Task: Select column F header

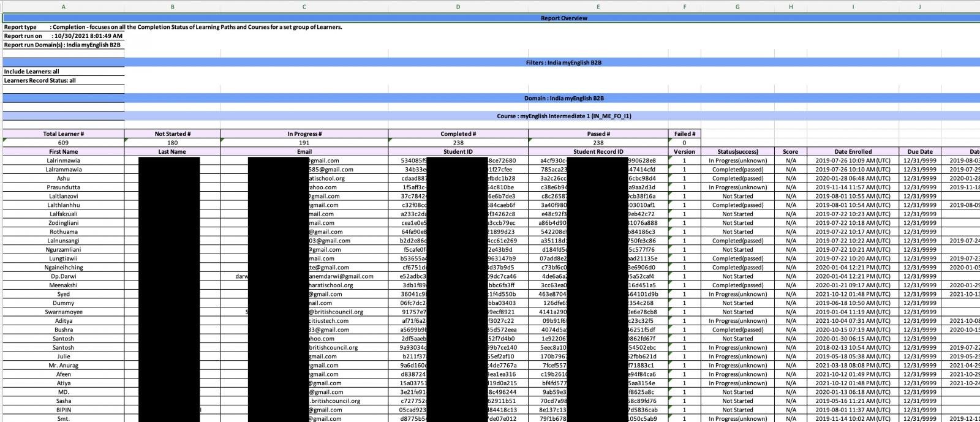Action: [x=684, y=7]
